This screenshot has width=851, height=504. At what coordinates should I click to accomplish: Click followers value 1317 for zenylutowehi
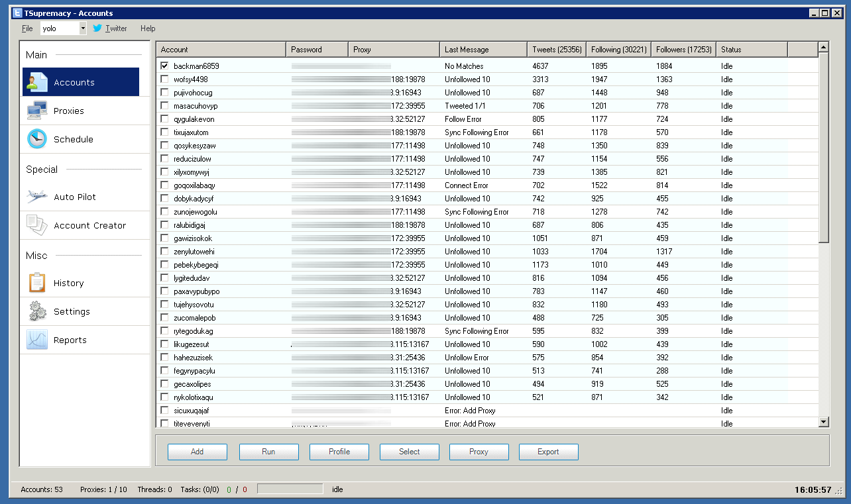664,252
